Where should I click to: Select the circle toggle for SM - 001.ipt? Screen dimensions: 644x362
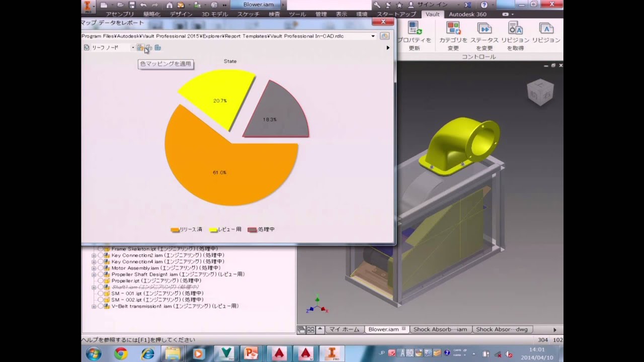pos(100,293)
